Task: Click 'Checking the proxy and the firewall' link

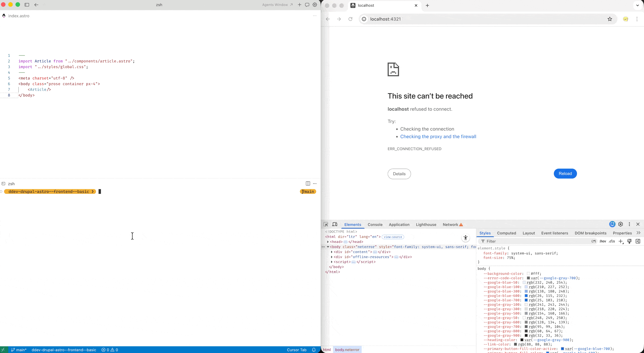Action: click(438, 137)
